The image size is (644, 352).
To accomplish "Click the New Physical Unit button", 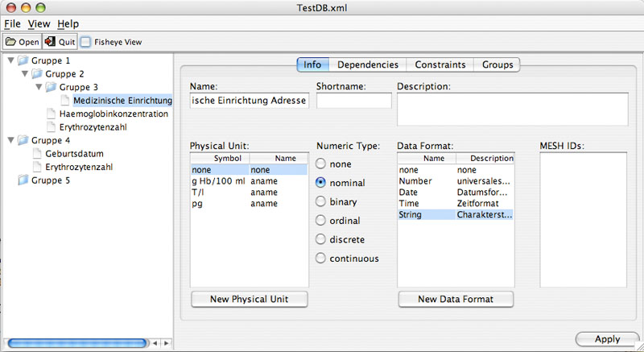I will (250, 299).
